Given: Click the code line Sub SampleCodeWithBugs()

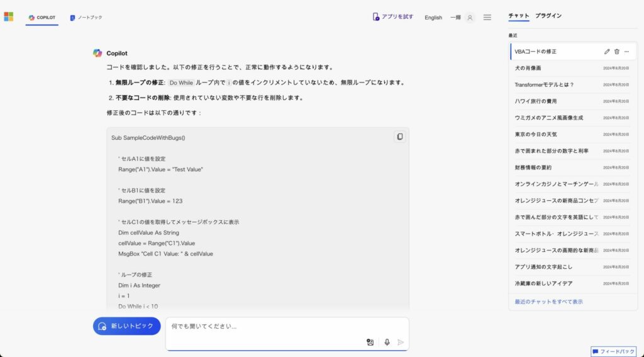Looking at the screenshot, I should [148, 138].
